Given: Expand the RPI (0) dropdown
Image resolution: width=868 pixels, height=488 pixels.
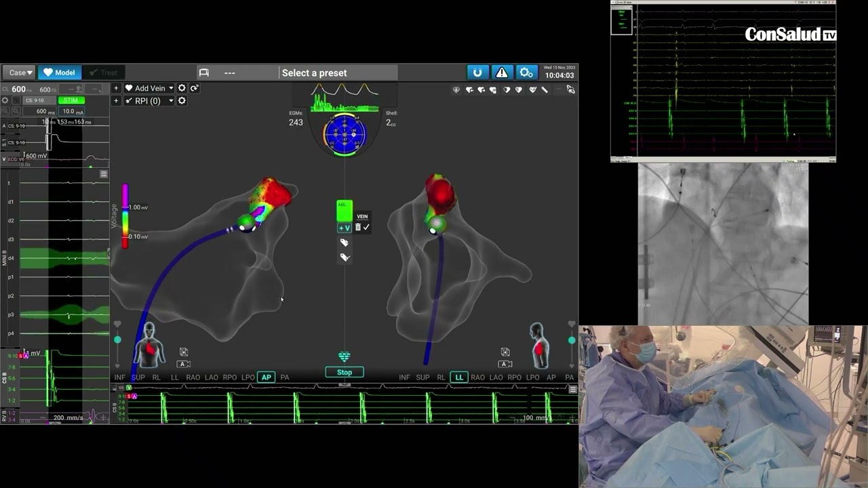Looking at the screenshot, I should (x=149, y=101).
